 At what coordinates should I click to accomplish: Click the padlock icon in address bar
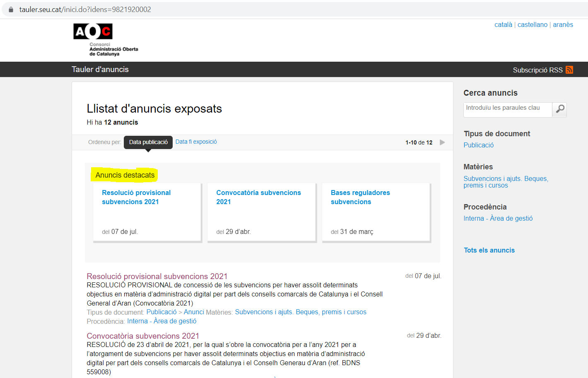click(x=11, y=10)
